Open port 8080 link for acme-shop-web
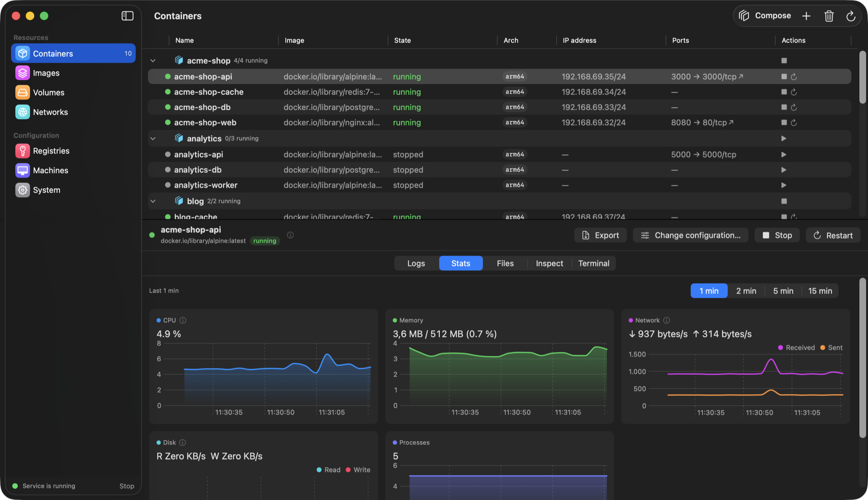868x500 pixels. click(x=702, y=122)
